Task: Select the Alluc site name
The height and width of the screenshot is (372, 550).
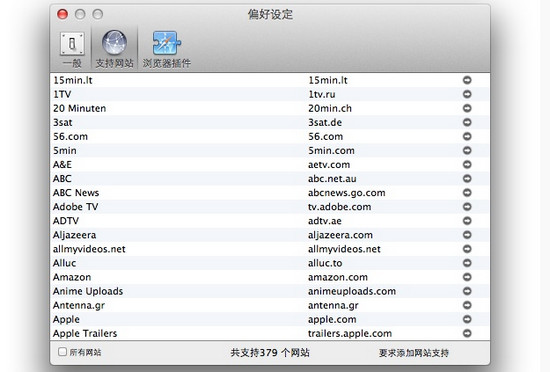Action: (64, 263)
